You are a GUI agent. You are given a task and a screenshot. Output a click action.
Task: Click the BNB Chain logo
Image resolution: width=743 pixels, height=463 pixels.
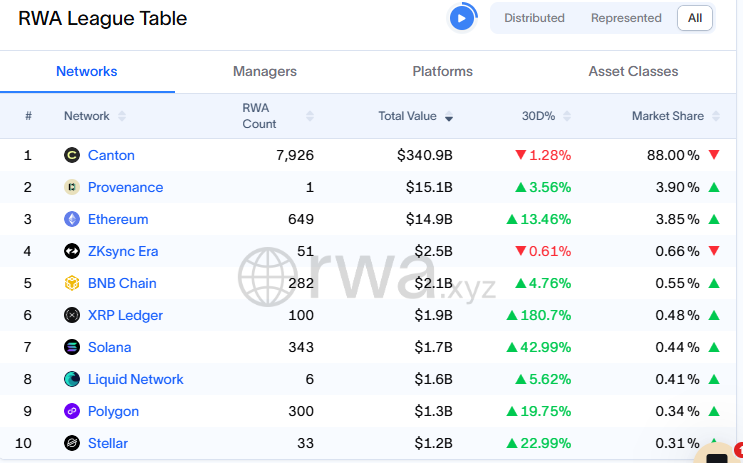click(72, 283)
